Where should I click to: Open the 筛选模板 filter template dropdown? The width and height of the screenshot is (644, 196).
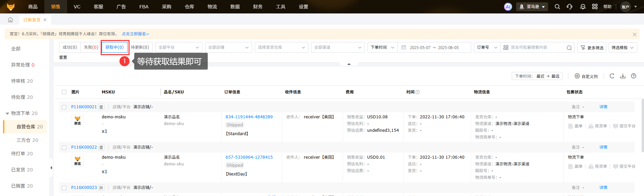click(622, 47)
